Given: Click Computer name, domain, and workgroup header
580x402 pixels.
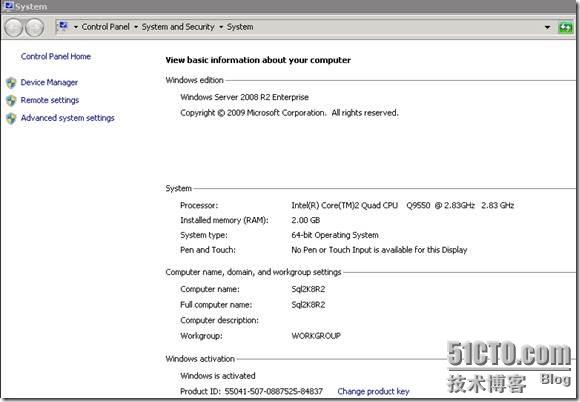Looking at the screenshot, I should click(x=253, y=272).
